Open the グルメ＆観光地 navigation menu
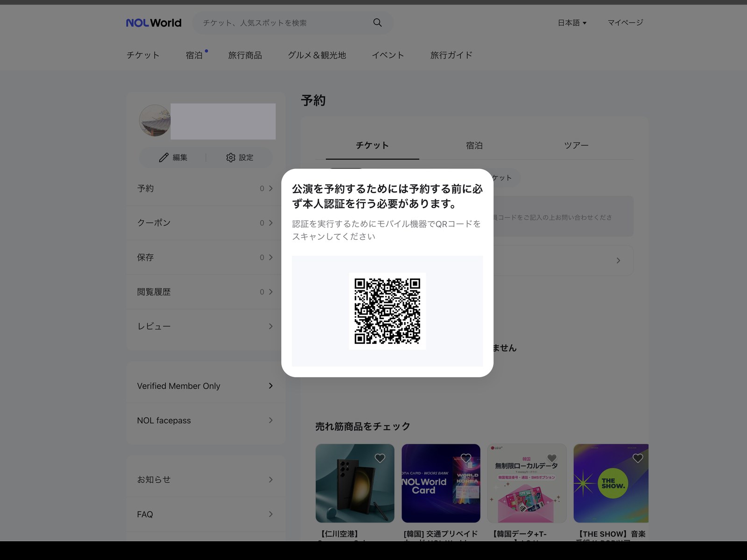 [317, 55]
